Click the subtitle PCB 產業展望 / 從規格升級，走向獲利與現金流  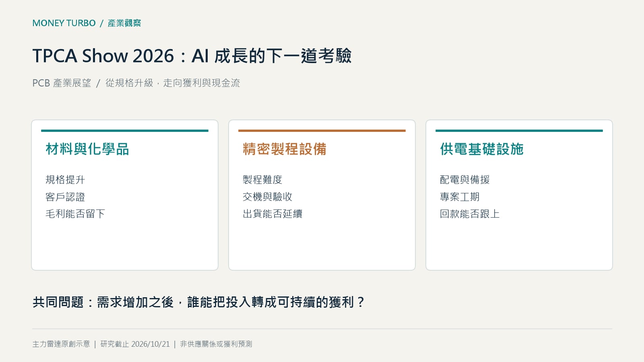[x=136, y=83]
